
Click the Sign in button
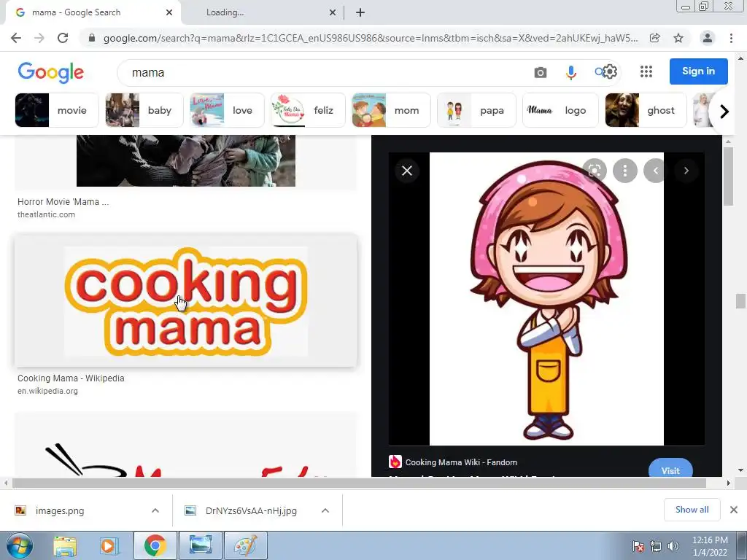click(698, 71)
